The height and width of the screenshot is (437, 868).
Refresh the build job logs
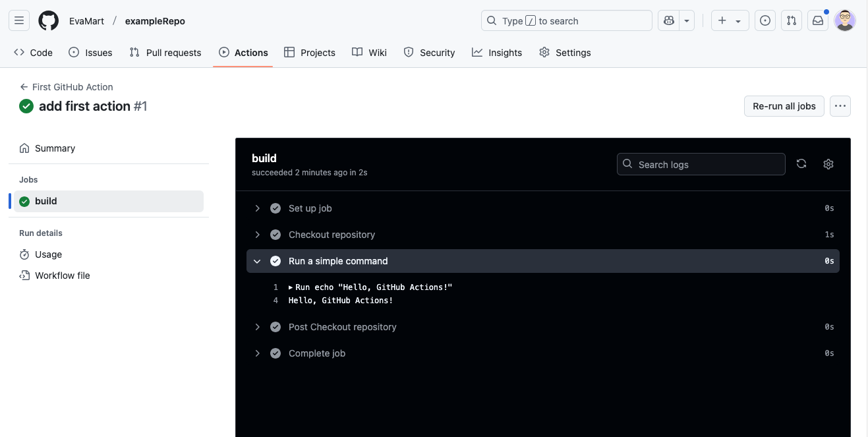801,163
